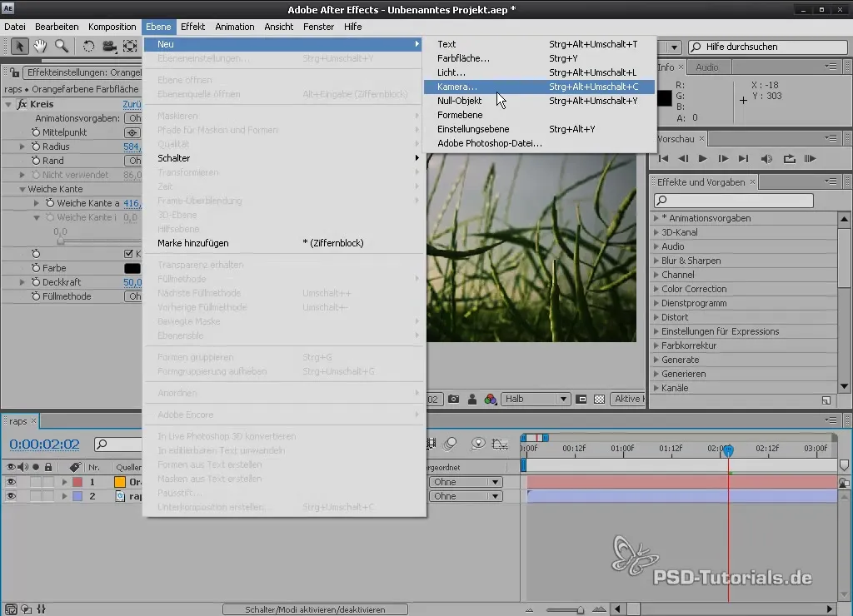Jump to last frame in preview

[x=743, y=159]
